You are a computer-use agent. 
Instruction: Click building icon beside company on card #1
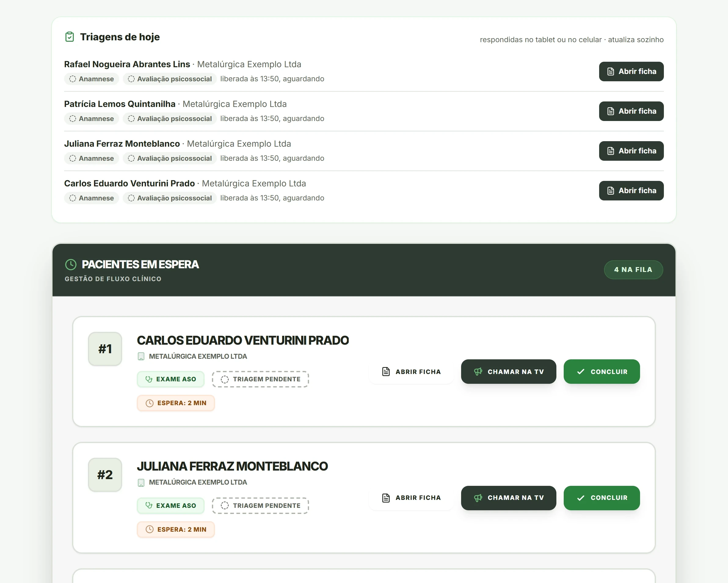click(x=141, y=356)
